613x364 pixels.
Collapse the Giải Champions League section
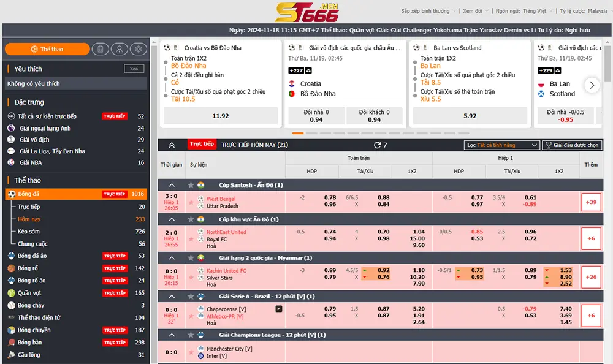coord(172,335)
